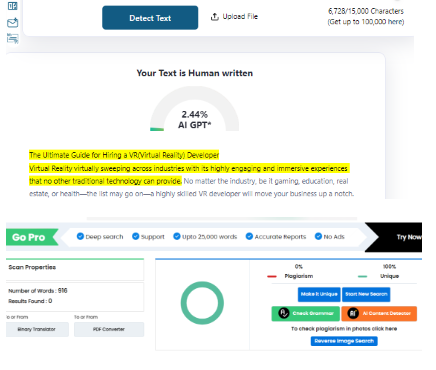Image resolution: width=436 pixels, height=370 pixels.
Task: Click the red Plagiarism legend marker
Action: click(x=272, y=276)
